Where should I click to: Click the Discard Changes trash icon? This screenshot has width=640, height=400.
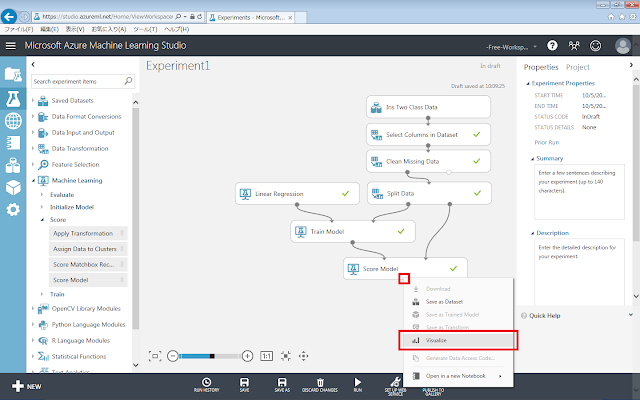pos(320,383)
